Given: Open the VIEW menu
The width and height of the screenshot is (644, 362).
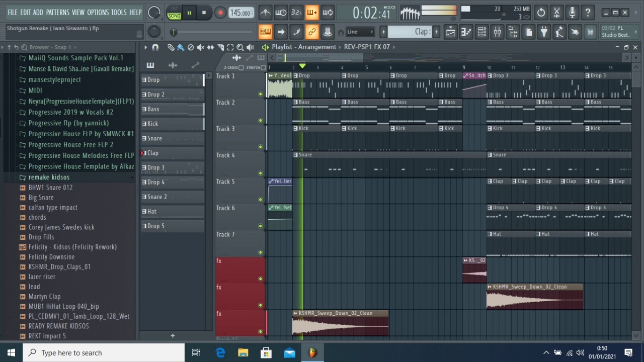Looking at the screenshot, I should (78, 12).
